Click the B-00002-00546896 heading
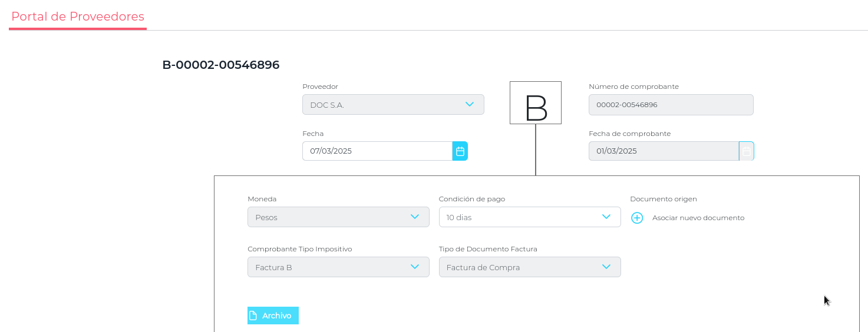The image size is (868, 332). 221,65
